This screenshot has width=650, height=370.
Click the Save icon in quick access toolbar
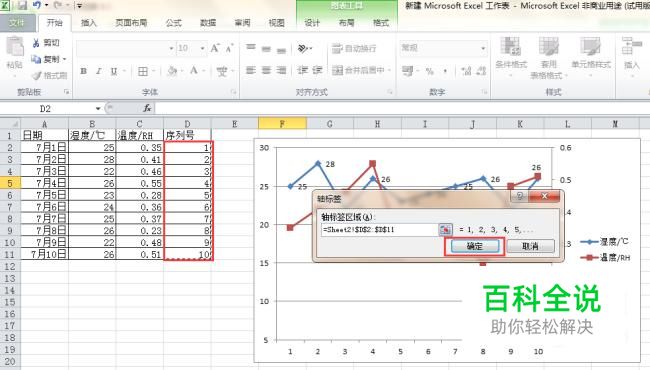point(22,5)
